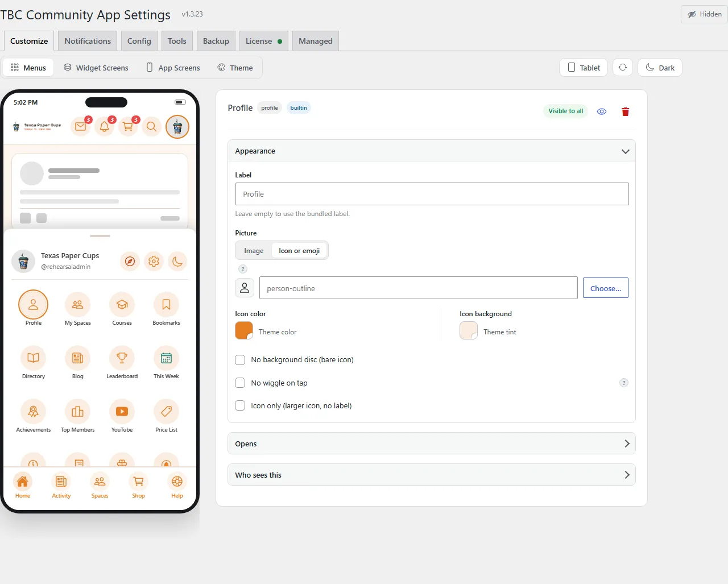728x584 pixels.
Task: Open the Theme sub-tab
Action: [235, 68]
